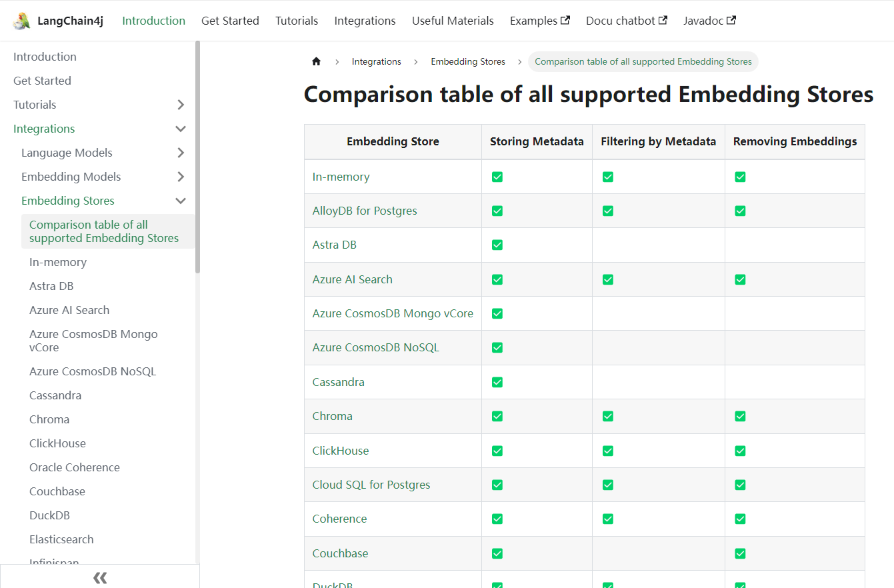Click the Filtering by Metadata column header

point(658,141)
